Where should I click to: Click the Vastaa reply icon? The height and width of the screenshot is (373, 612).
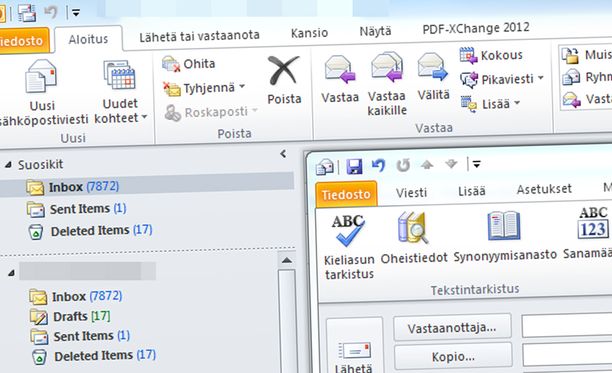[x=340, y=70]
